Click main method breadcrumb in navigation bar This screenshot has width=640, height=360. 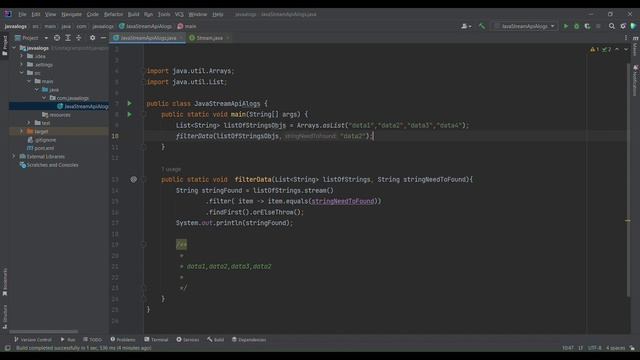click(187, 26)
